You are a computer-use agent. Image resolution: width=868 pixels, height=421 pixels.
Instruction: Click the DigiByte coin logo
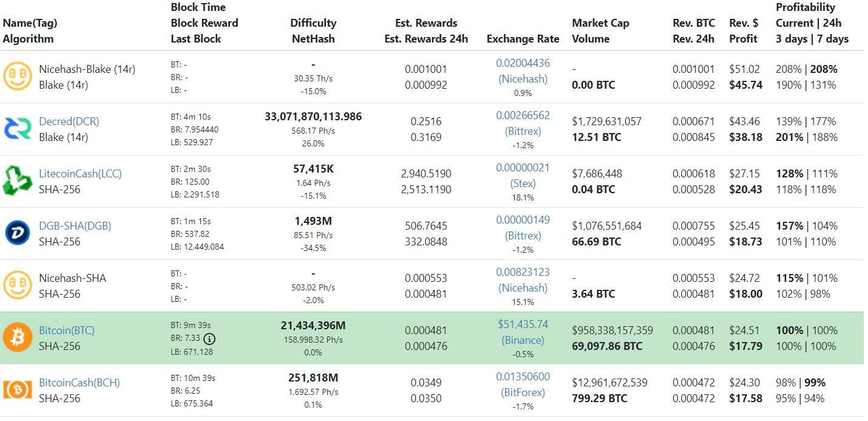point(18,233)
